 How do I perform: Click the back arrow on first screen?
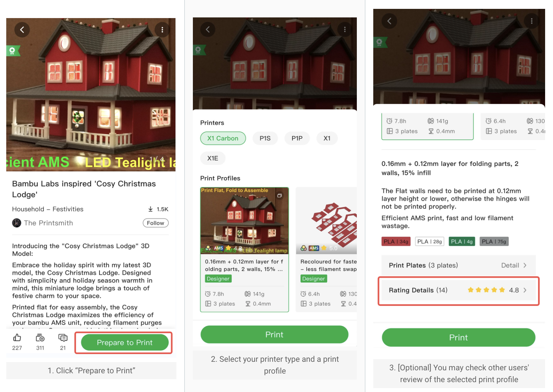(22, 30)
